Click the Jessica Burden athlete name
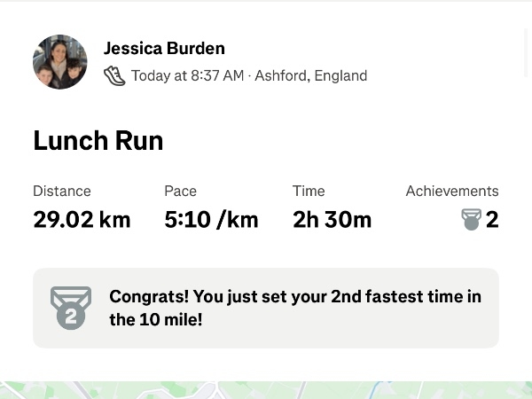Viewport: 532px width, 399px height. (164, 48)
